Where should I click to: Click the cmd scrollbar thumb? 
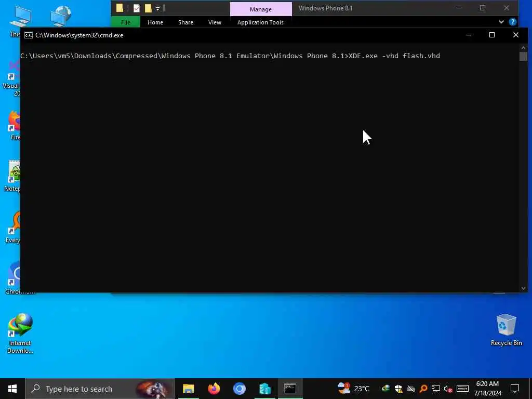(x=523, y=56)
